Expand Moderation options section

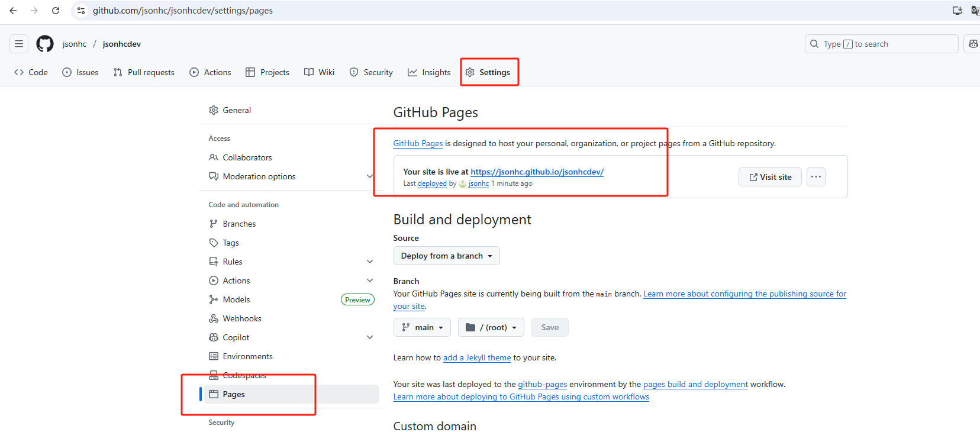click(x=370, y=176)
